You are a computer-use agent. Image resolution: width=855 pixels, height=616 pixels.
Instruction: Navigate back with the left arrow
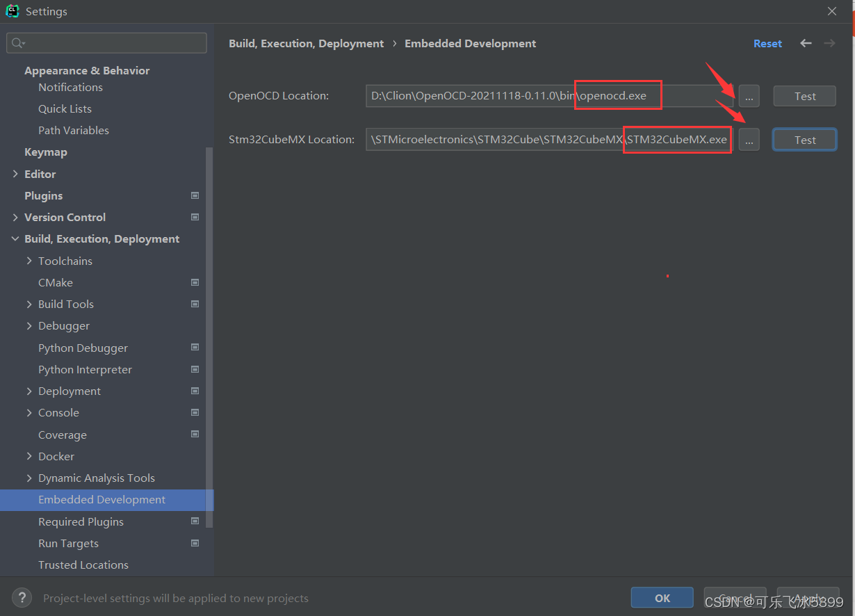point(806,43)
